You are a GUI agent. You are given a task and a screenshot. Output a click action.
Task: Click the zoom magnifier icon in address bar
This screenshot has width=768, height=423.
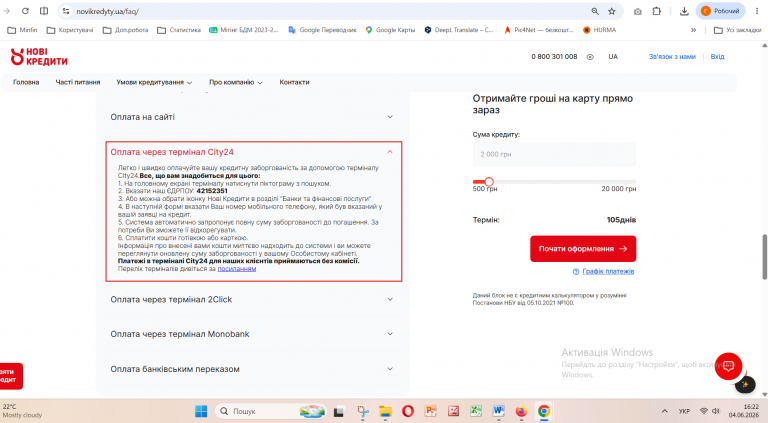(595, 11)
